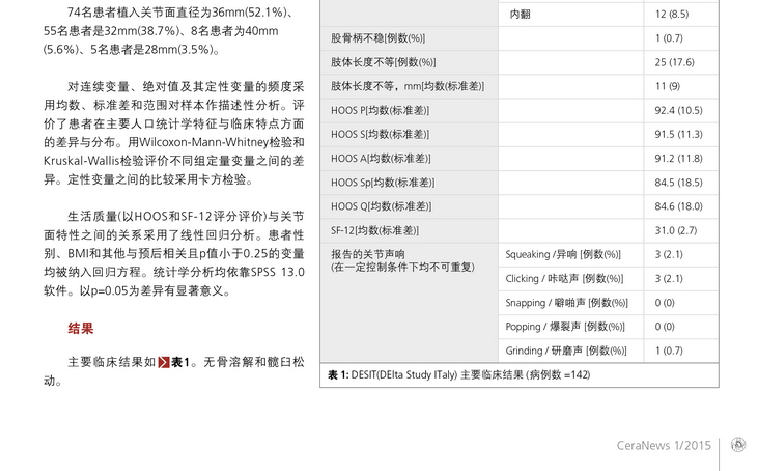The width and height of the screenshot is (780, 471).
Task: Click the 股骨柄不稳 row label
Action: 378,38
